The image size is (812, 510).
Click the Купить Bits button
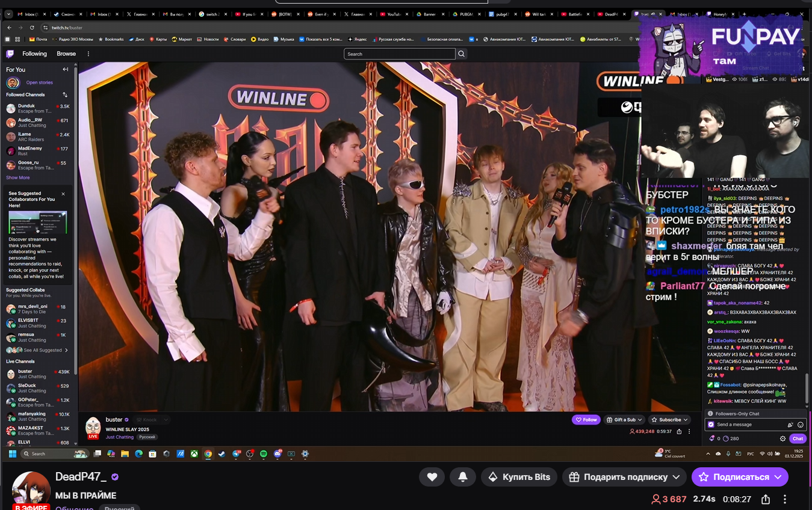(x=519, y=477)
